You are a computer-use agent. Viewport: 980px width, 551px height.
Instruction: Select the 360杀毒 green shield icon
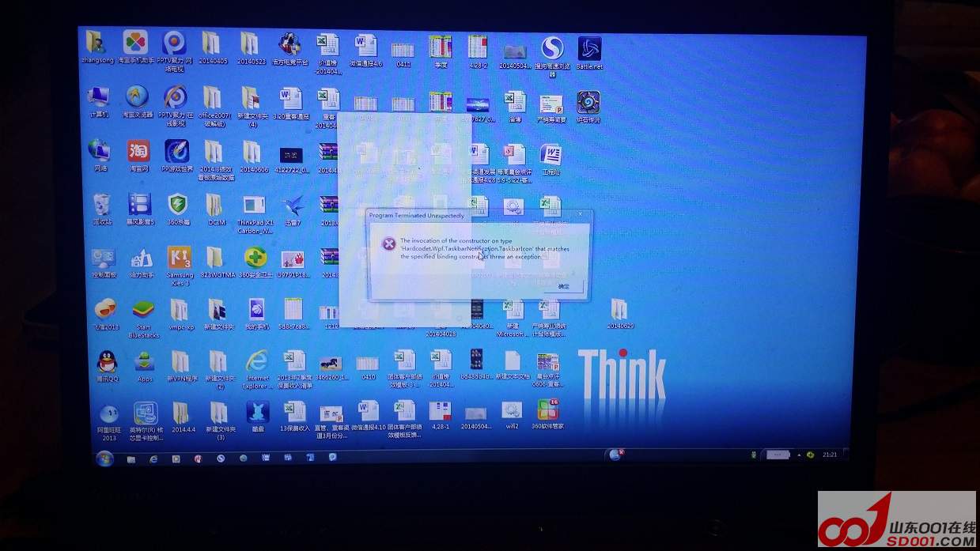(x=178, y=206)
